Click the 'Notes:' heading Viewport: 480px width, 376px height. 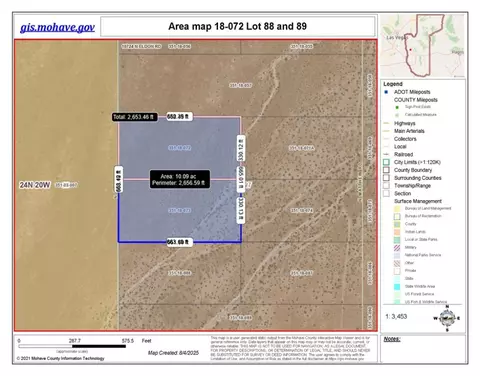tap(392, 339)
